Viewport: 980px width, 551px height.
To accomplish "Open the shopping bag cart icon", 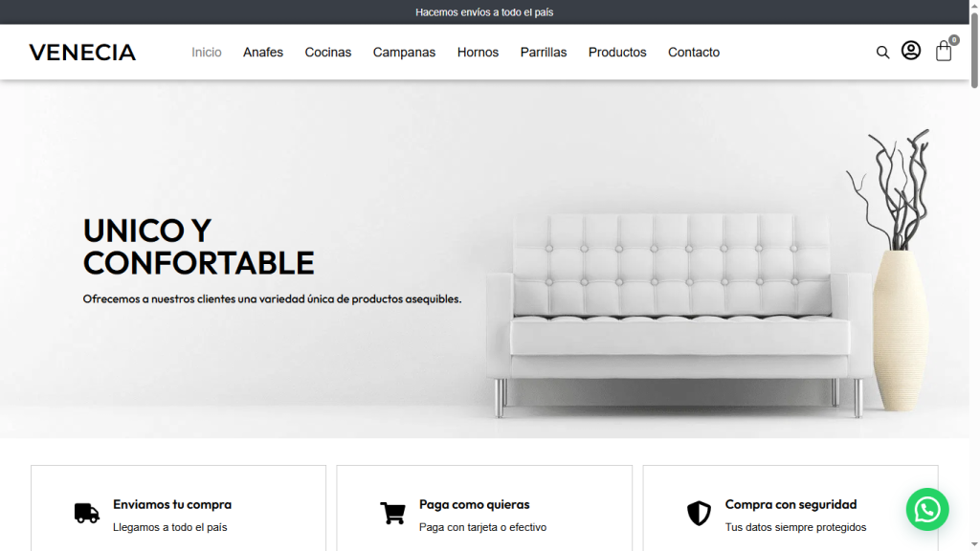I will tap(943, 52).
